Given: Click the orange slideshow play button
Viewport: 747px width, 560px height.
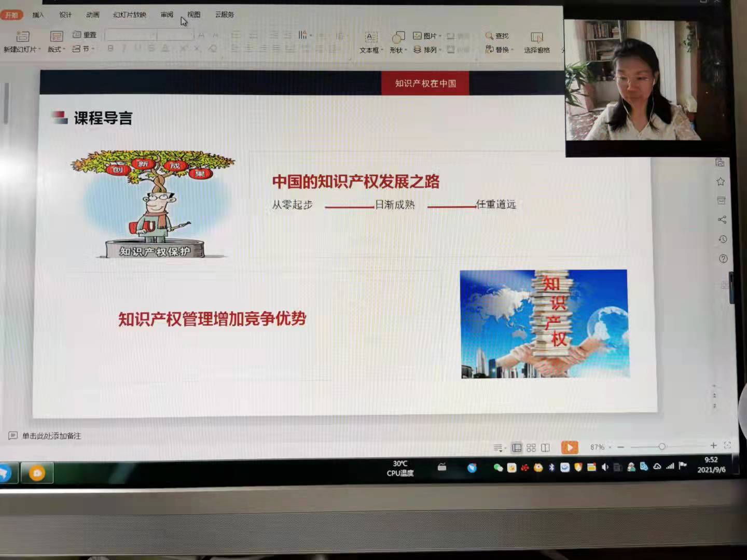Looking at the screenshot, I should (569, 447).
